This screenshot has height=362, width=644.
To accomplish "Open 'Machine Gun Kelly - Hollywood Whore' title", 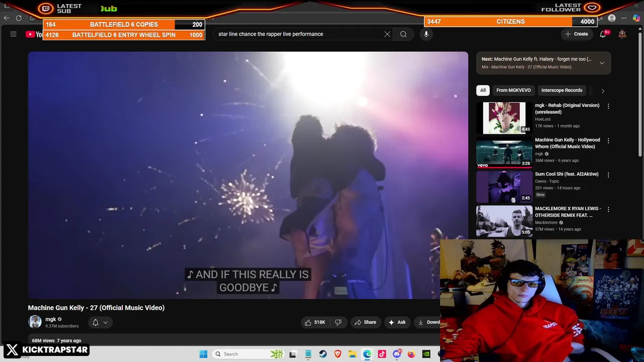I will click(x=567, y=143).
